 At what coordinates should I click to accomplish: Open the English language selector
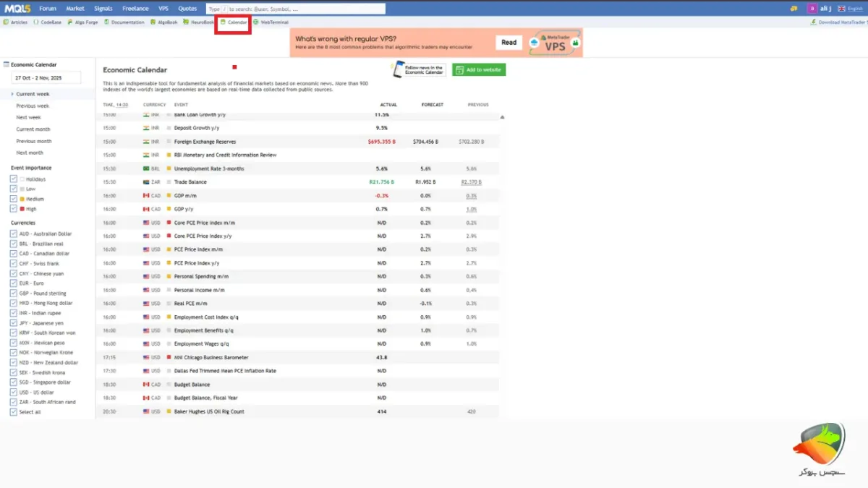click(855, 9)
